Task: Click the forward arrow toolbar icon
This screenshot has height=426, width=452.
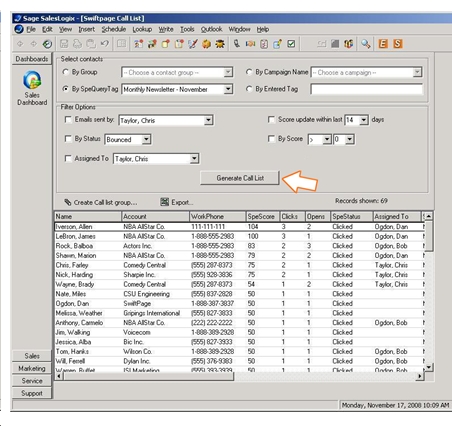Action: click(x=33, y=44)
